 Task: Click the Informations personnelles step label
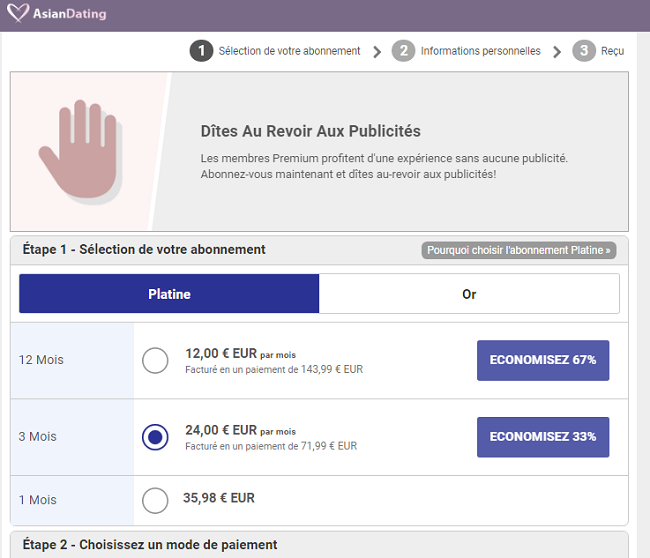[x=480, y=51]
